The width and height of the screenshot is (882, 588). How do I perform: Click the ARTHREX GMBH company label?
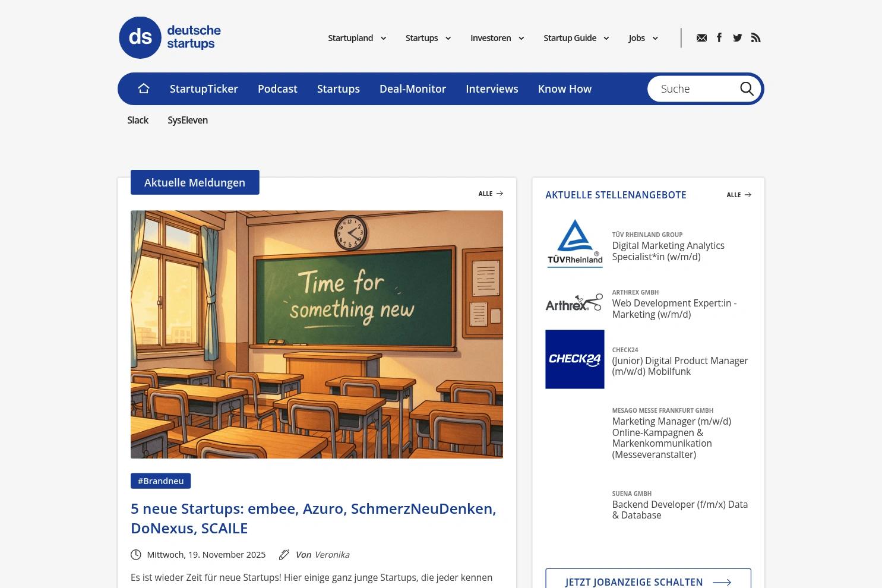(x=636, y=292)
